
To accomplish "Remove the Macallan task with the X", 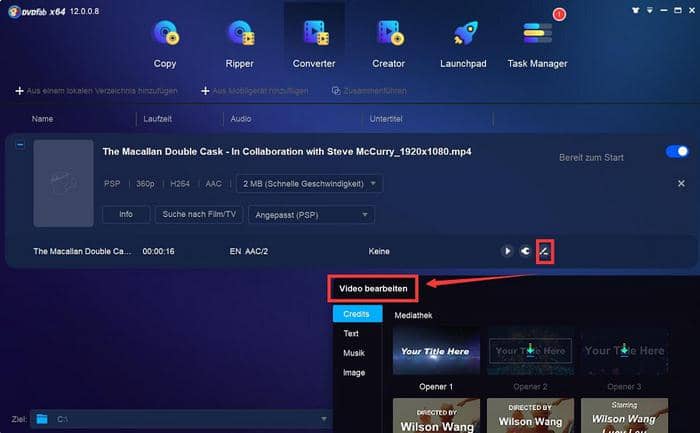I will click(x=681, y=183).
